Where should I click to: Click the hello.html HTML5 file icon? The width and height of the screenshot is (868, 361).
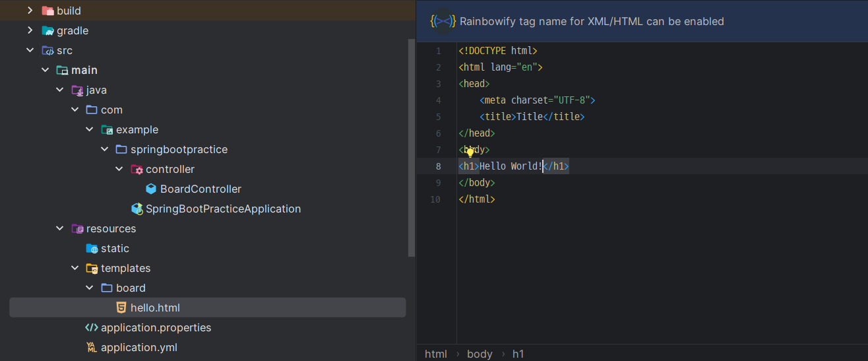tap(121, 308)
